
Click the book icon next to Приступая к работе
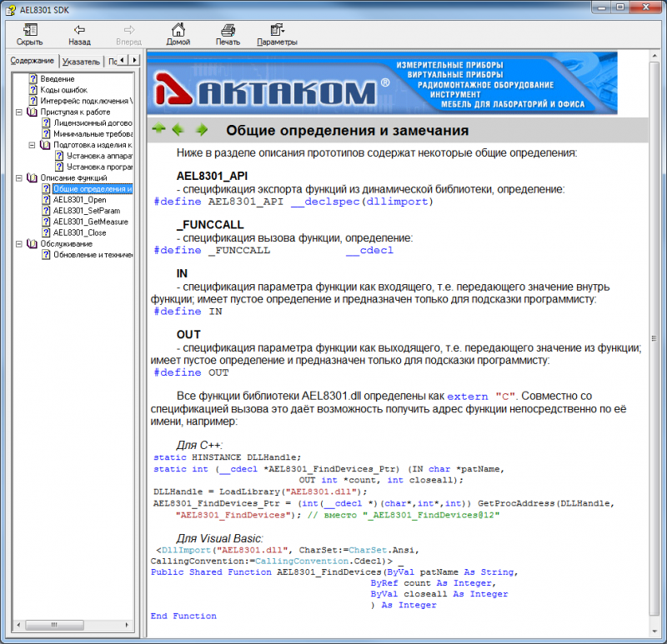point(32,112)
